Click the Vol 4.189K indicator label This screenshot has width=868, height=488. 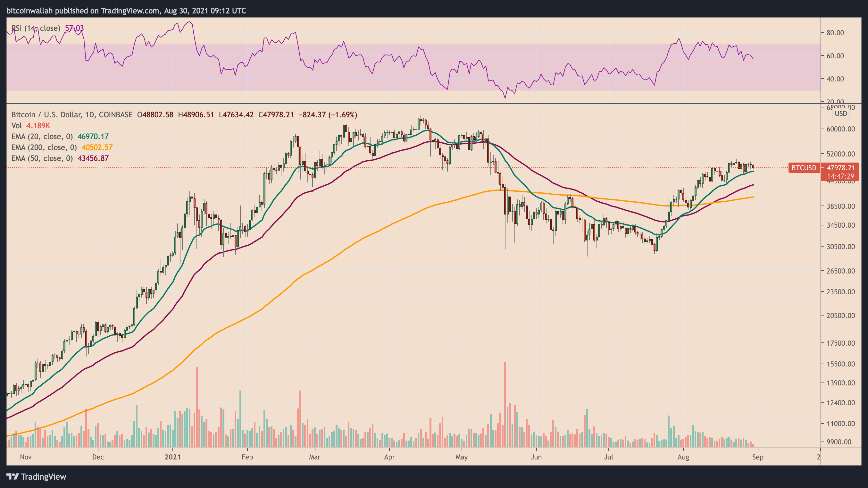[x=31, y=126]
